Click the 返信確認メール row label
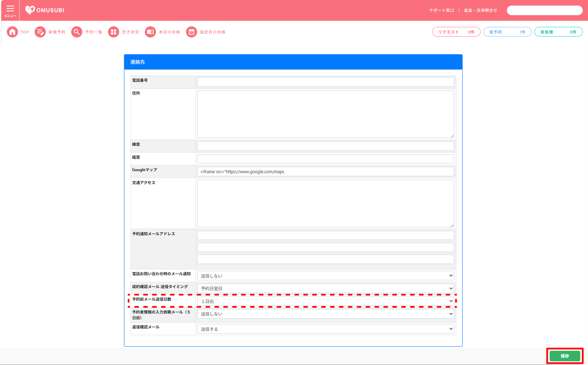This screenshot has width=588, height=365. 146,327
